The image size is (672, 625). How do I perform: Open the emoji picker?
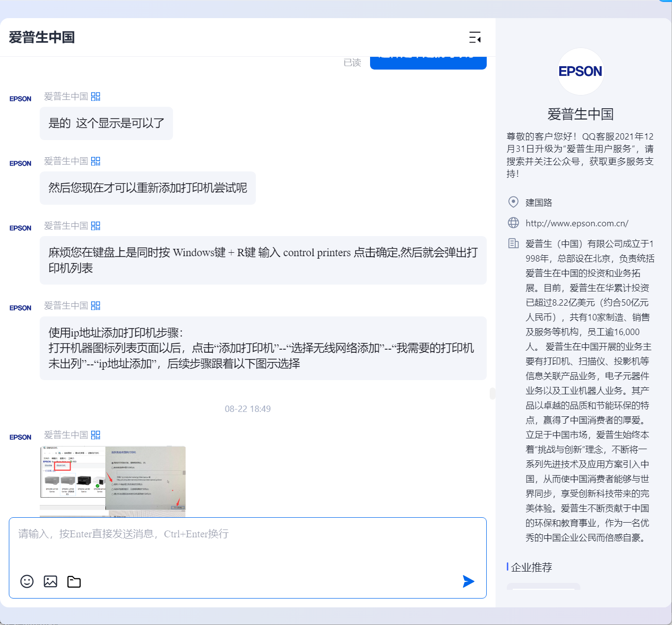[x=27, y=581]
